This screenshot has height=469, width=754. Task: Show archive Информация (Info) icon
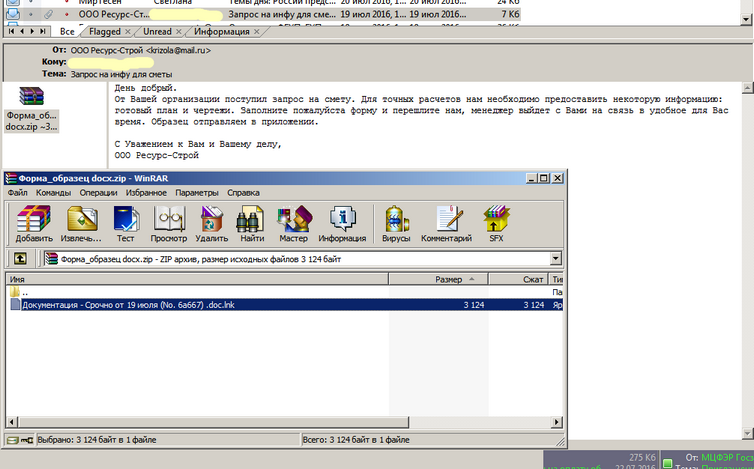point(342,224)
